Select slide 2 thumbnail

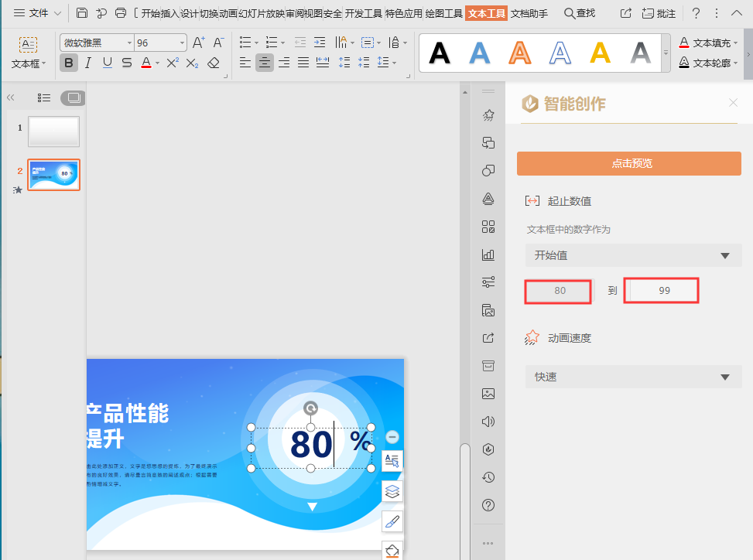point(54,175)
